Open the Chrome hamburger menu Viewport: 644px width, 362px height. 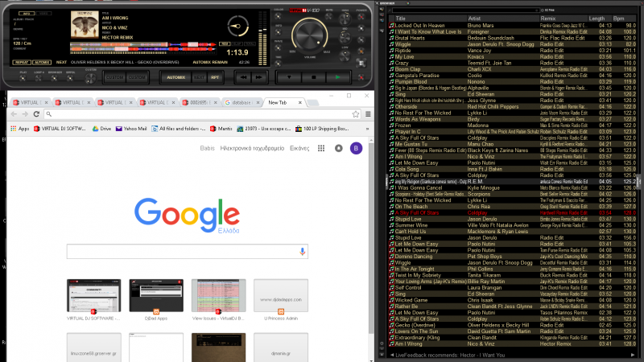pos(369,115)
